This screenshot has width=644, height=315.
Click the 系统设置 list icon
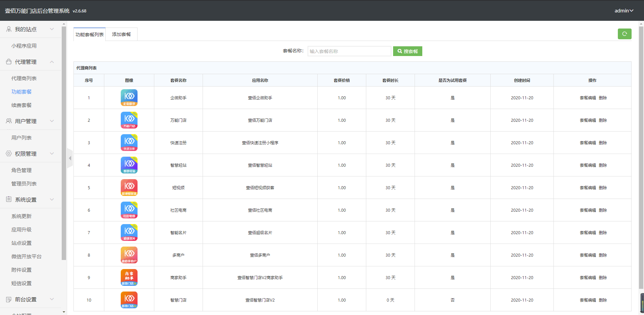9,199
